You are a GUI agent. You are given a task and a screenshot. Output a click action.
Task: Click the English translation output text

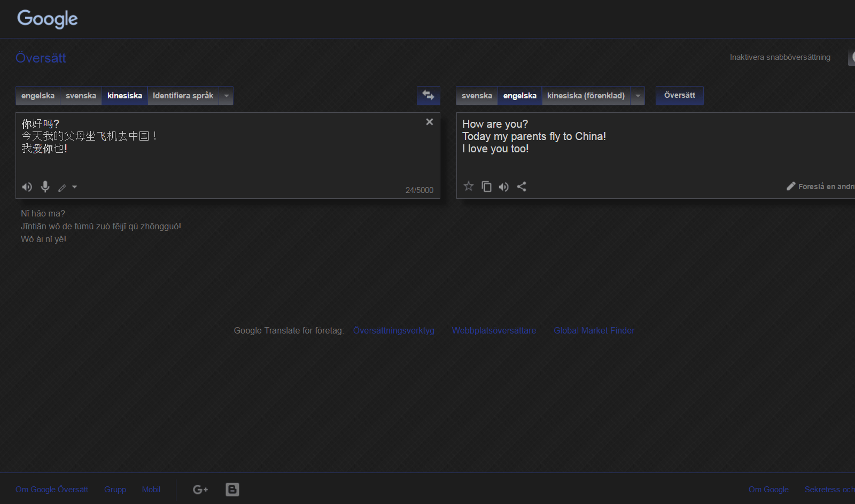(534, 136)
